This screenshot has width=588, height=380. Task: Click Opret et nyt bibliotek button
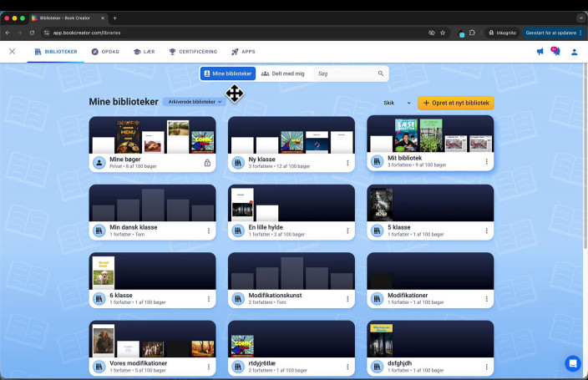pyautogui.click(x=455, y=103)
